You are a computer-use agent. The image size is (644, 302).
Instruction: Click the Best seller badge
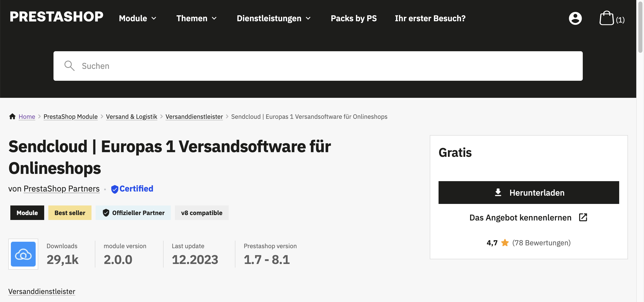(x=70, y=213)
